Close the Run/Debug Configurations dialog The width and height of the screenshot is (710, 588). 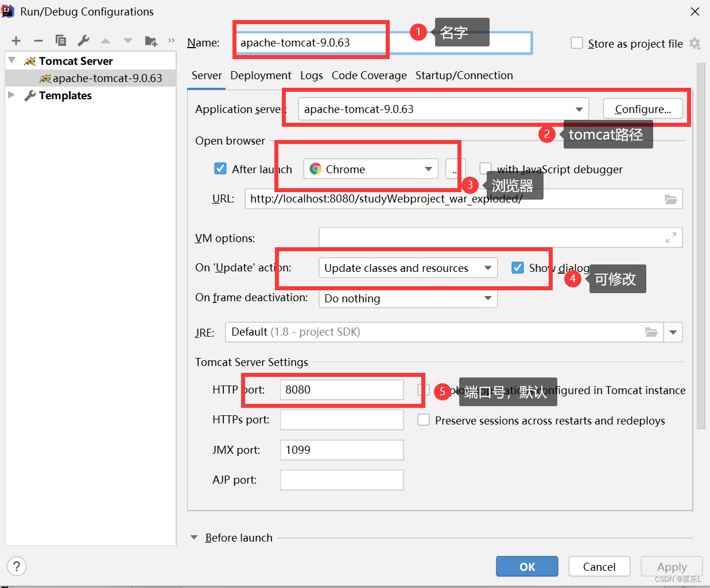pos(695,11)
